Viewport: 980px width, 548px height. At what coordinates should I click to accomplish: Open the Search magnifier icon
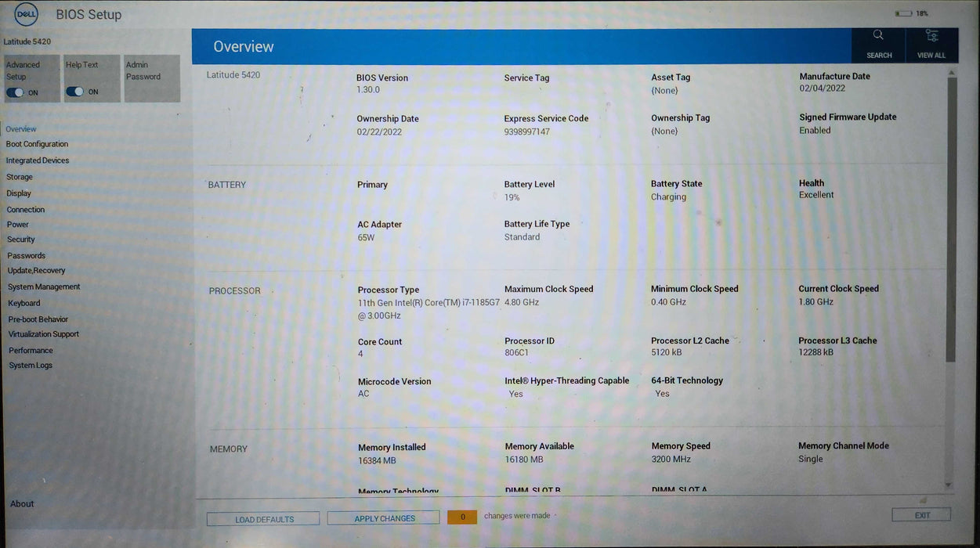click(878, 35)
